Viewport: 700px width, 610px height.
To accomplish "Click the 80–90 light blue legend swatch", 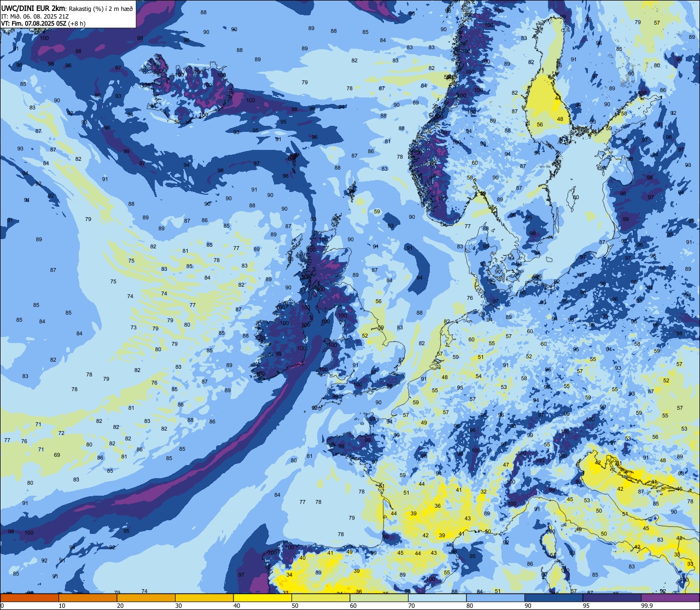I will click(x=495, y=597).
